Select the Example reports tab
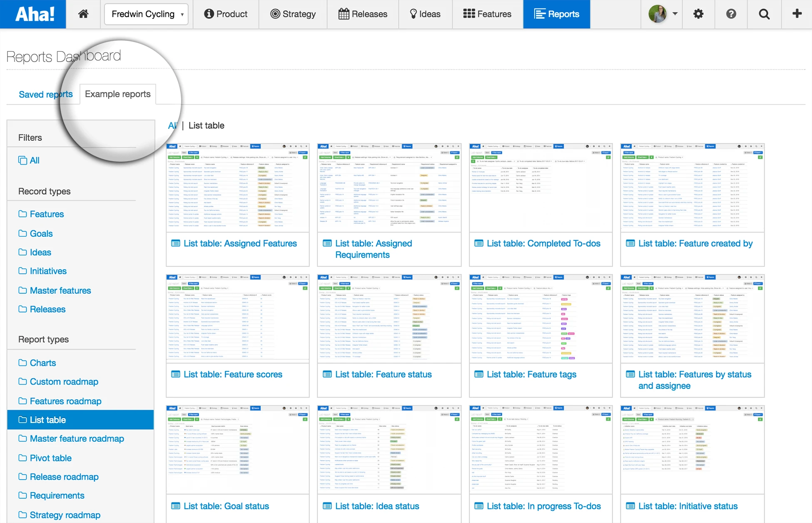 pos(118,94)
